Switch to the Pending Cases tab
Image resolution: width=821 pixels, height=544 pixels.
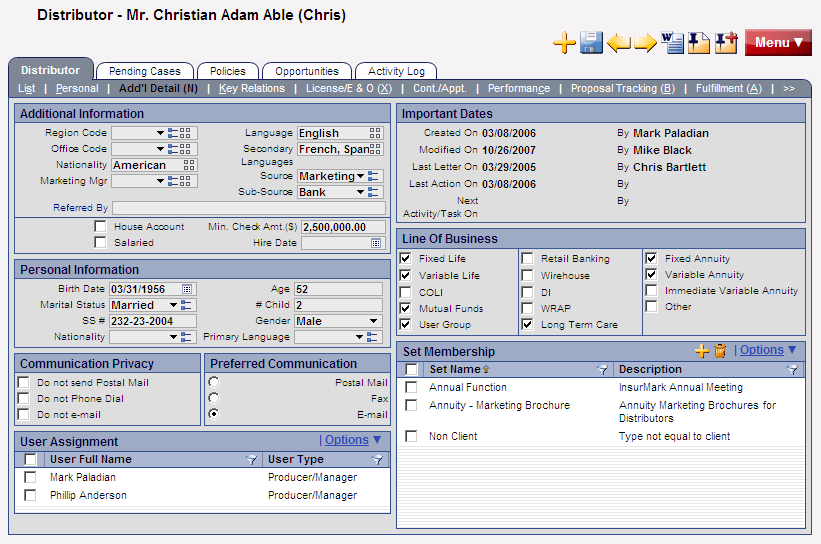[144, 71]
